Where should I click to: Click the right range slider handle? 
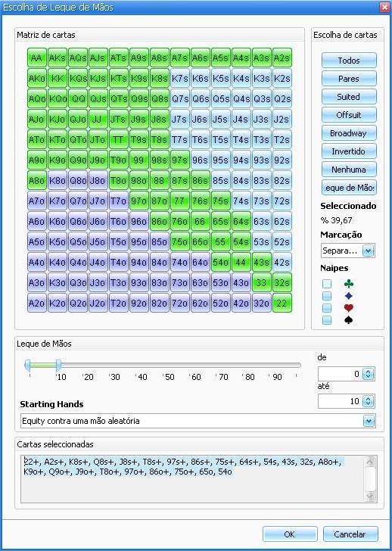58,366
